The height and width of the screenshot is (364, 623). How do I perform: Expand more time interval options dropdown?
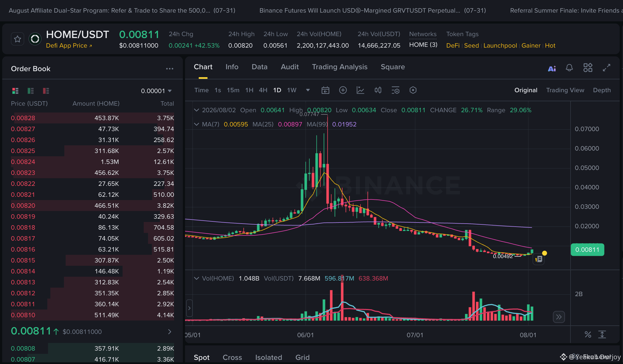point(308,90)
